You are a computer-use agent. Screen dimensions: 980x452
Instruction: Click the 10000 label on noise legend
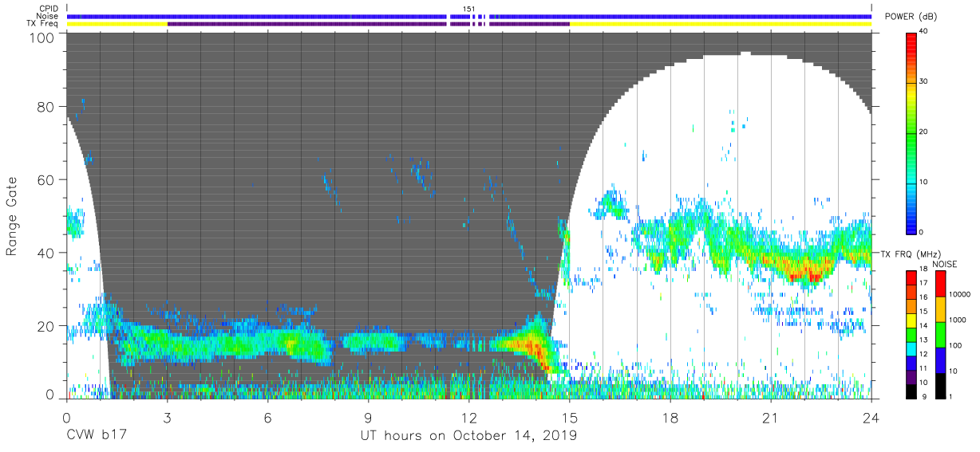(x=960, y=294)
